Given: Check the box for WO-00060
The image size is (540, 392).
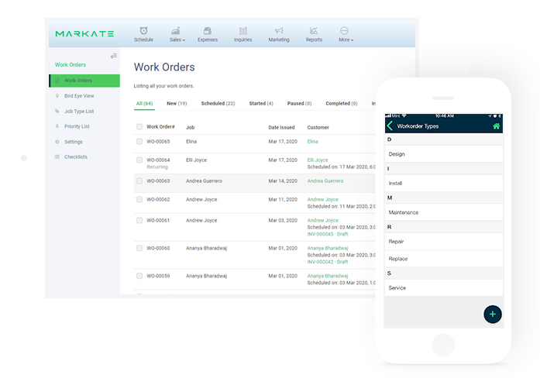Looking at the screenshot, I should tap(139, 248).
